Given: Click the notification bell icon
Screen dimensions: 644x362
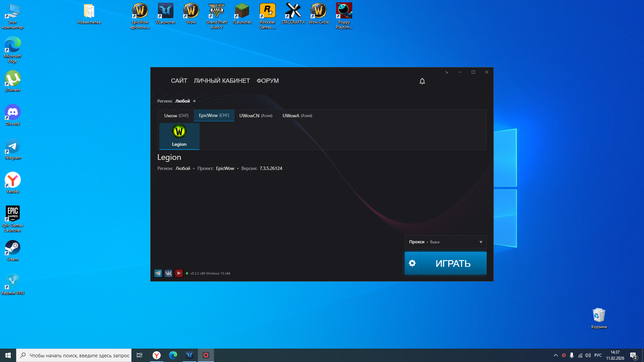Looking at the screenshot, I should [x=422, y=81].
